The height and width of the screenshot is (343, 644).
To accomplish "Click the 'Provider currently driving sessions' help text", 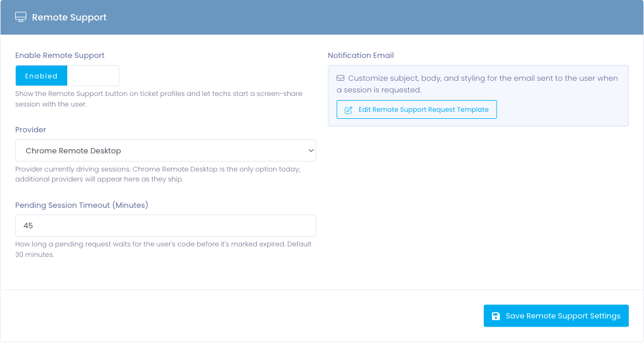I will (x=158, y=174).
